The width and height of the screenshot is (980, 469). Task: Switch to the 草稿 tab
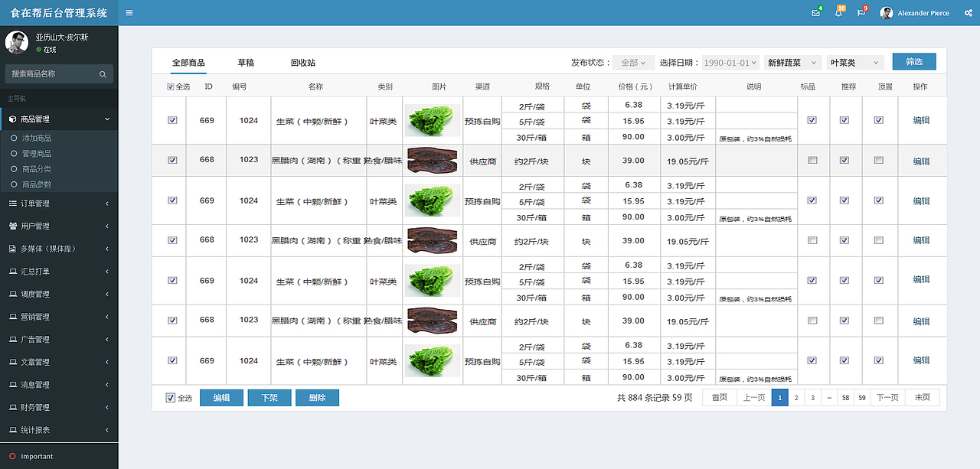pyautogui.click(x=246, y=63)
